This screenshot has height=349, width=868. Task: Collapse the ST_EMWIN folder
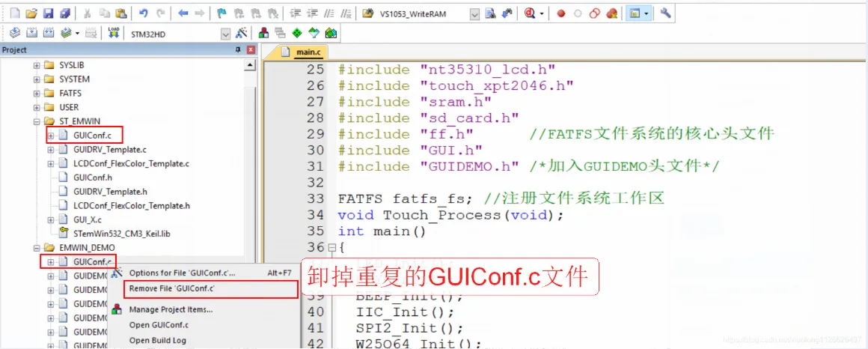point(37,121)
